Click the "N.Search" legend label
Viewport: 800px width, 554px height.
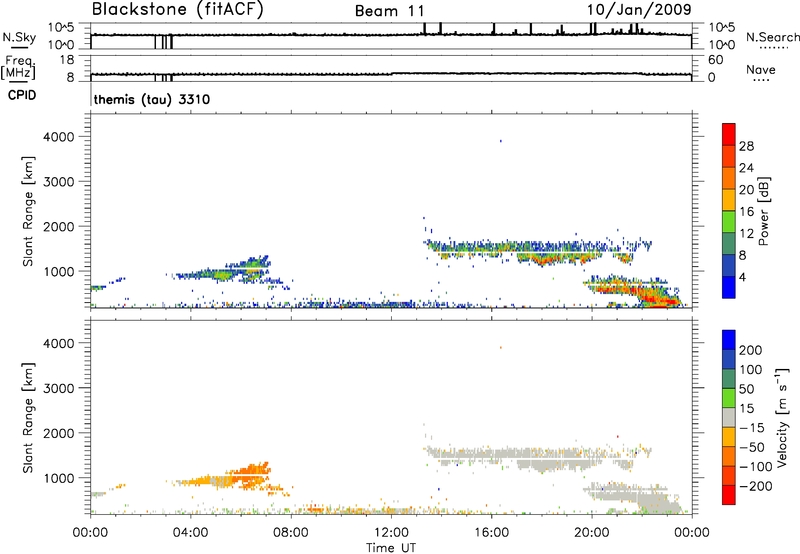[772, 37]
